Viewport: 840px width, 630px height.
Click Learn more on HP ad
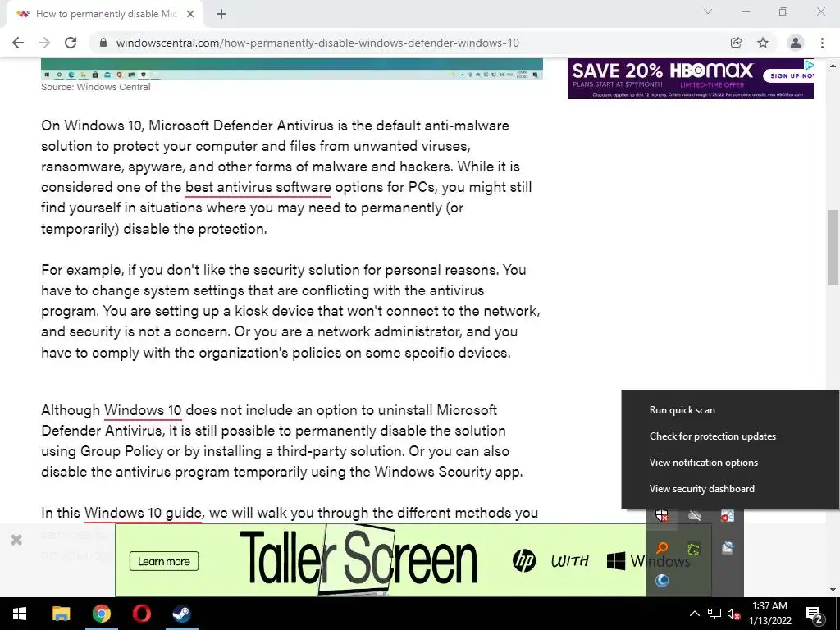coord(164,561)
